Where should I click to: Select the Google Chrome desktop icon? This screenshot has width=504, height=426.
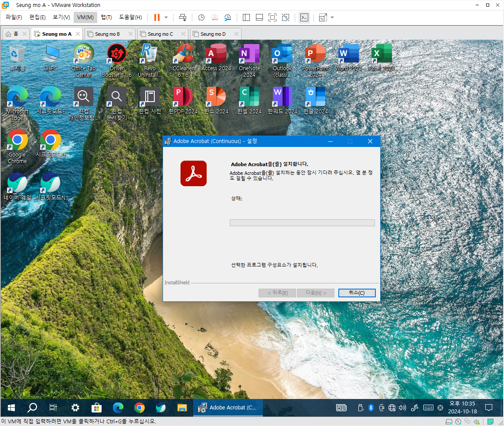coord(17,147)
